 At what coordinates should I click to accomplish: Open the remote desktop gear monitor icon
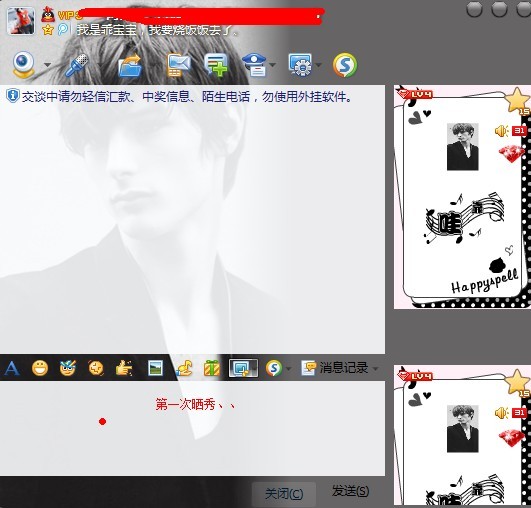300,64
